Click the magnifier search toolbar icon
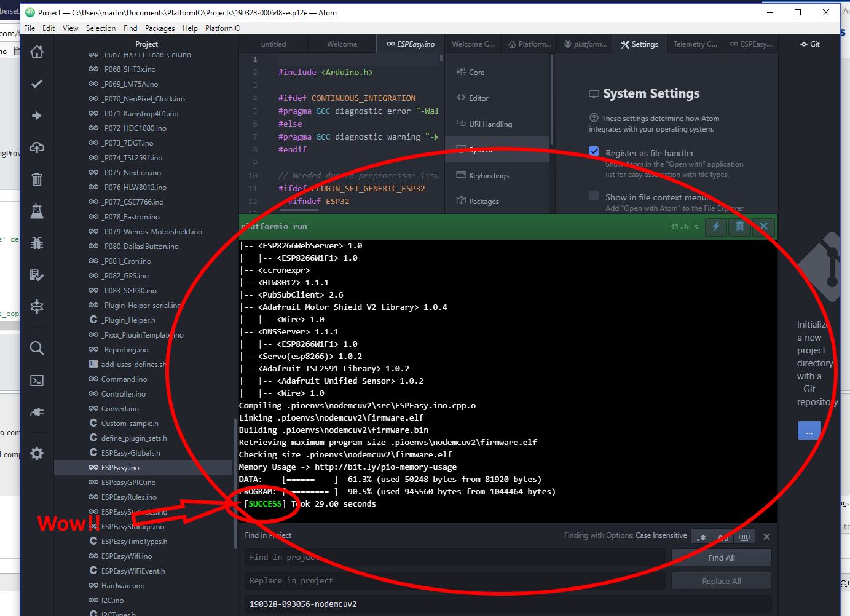850x616 pixels. pos(37,349)
